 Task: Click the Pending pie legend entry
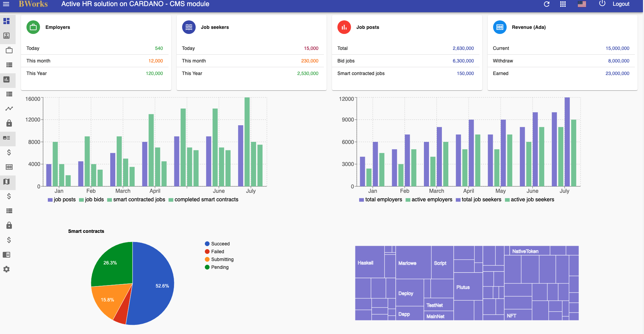coord(217,267)
